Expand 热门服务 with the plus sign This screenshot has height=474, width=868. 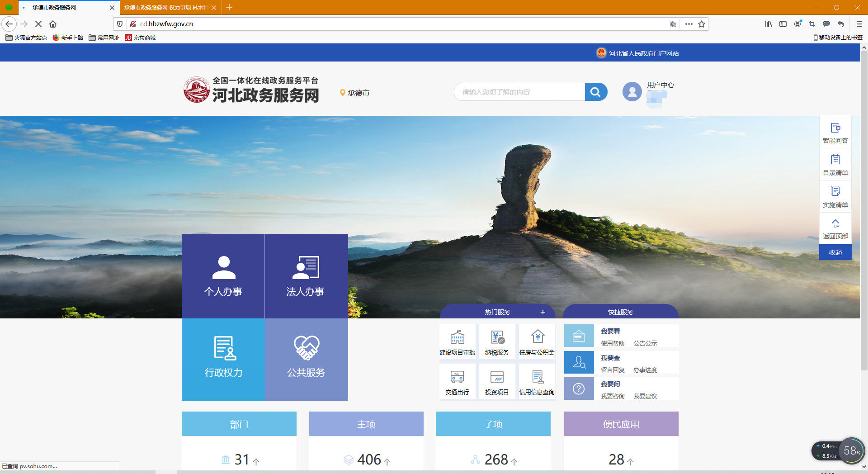click(542, 312)
